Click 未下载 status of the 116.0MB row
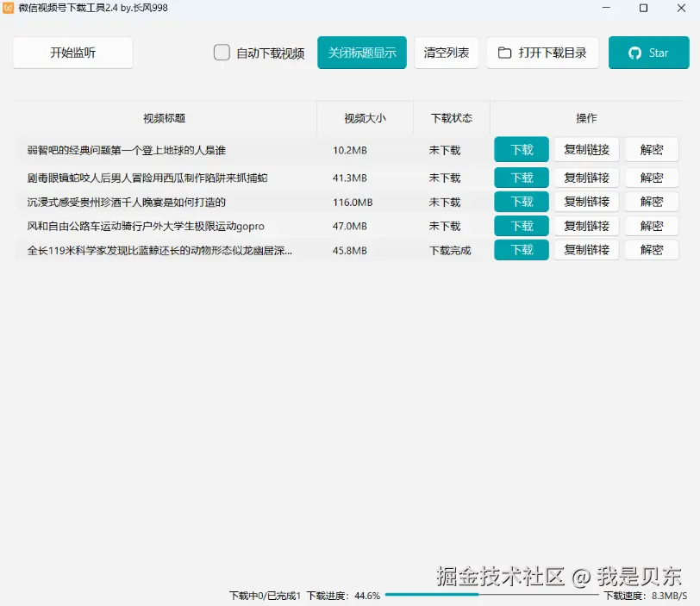The image size is (700, 606). click(x=445, y=203)
